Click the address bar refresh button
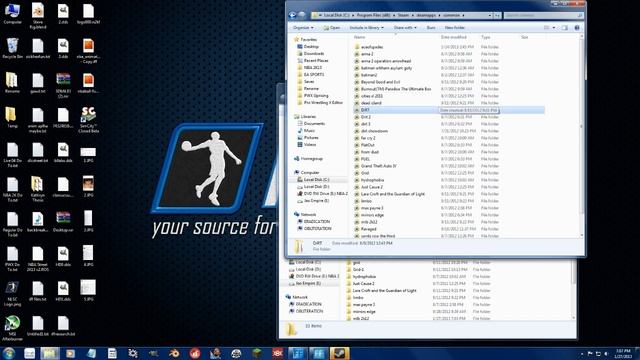 (x=497, y=16)
